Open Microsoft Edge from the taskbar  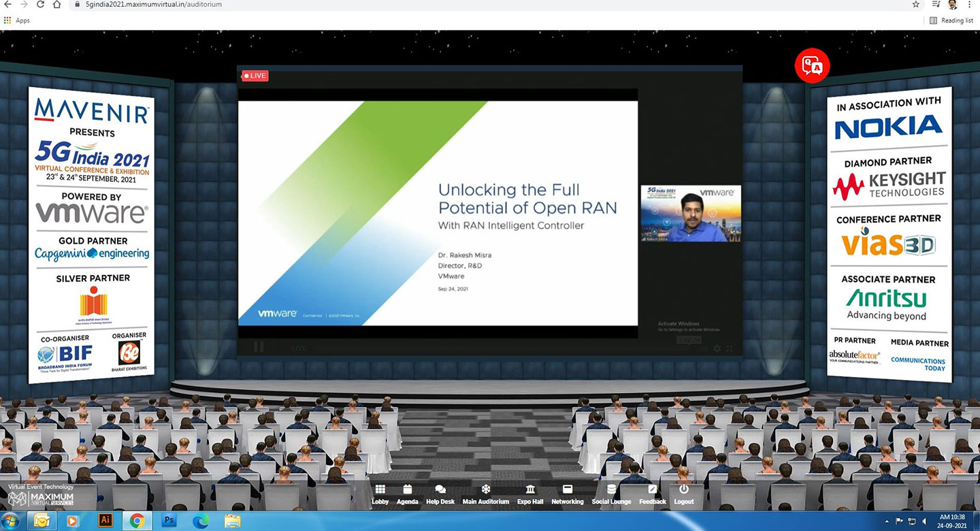click(x=201, y=521)
